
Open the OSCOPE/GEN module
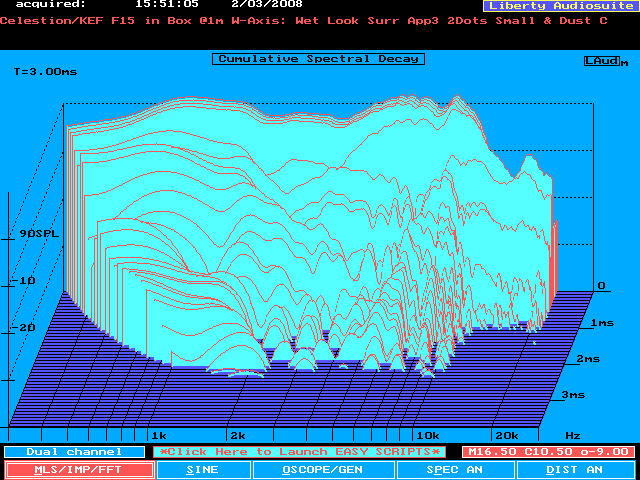pos(322,469)
